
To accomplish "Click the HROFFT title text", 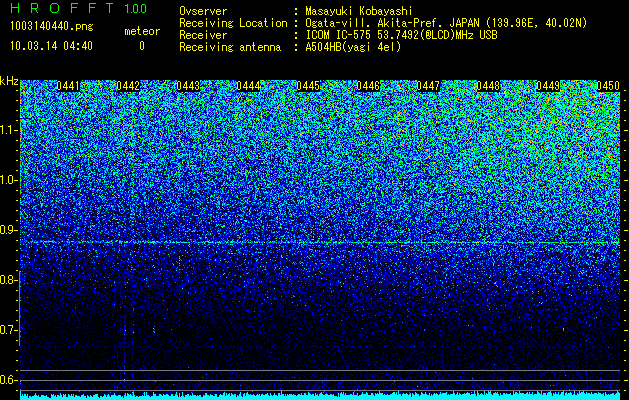I will point(62,8).
